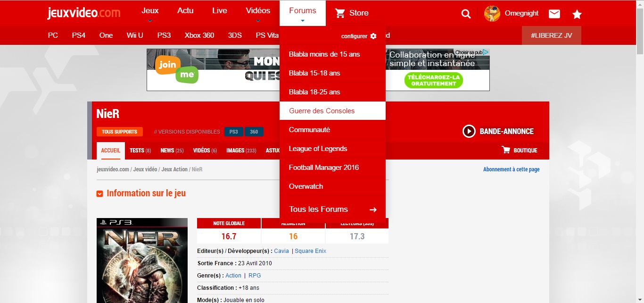Click the Téléchargez-la gratuitement ad button
This screenshot has height=303, width=644.
click(x=433, y=80)
